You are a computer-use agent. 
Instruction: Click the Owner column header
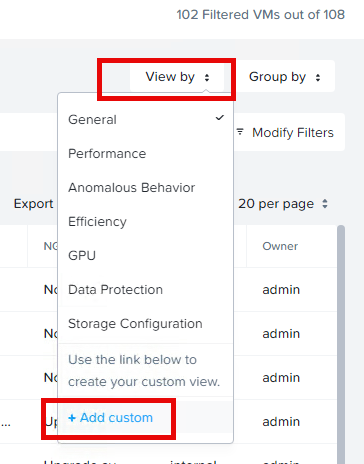pos(280,246)
